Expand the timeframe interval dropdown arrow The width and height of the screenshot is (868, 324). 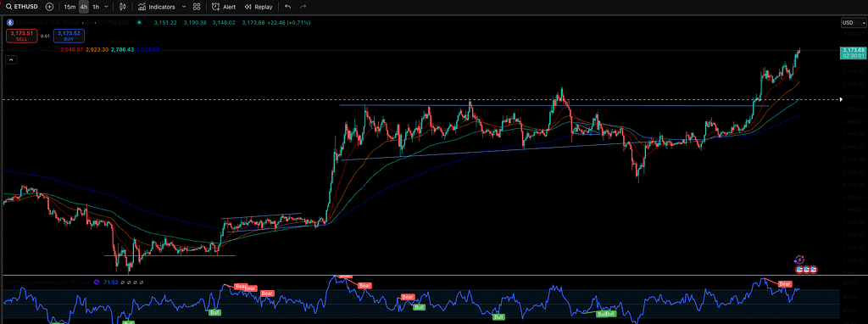click(x=106, y=7)
